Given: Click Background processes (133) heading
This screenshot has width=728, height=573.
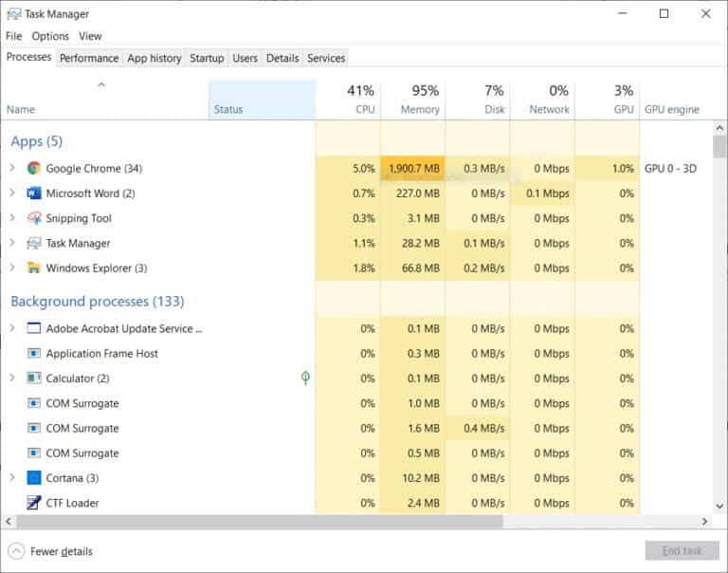Looking at the screenshot, I should tap(98, 301).
